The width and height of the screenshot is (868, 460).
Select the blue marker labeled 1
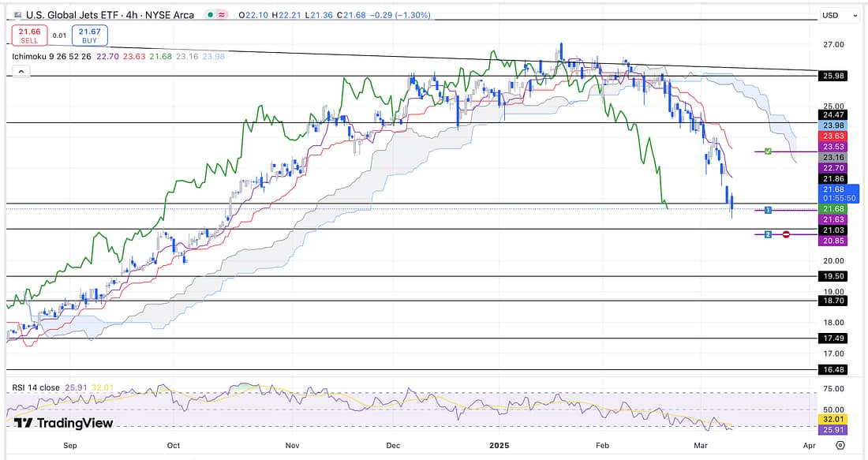[767, 210]
